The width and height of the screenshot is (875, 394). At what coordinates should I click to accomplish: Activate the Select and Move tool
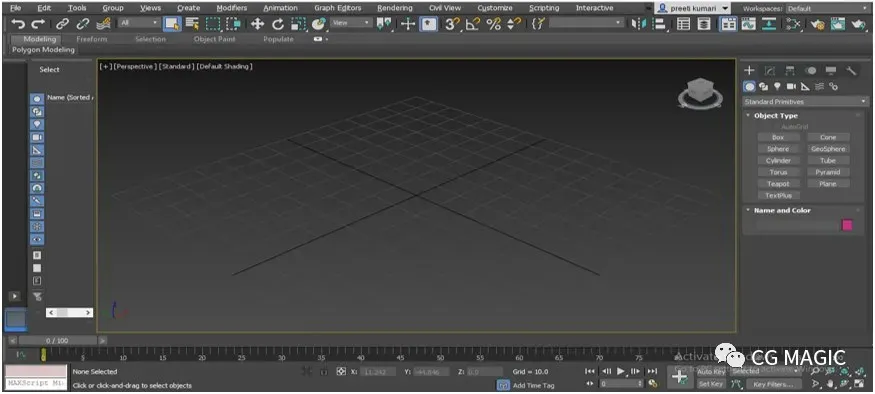click(x=257, y=24)
